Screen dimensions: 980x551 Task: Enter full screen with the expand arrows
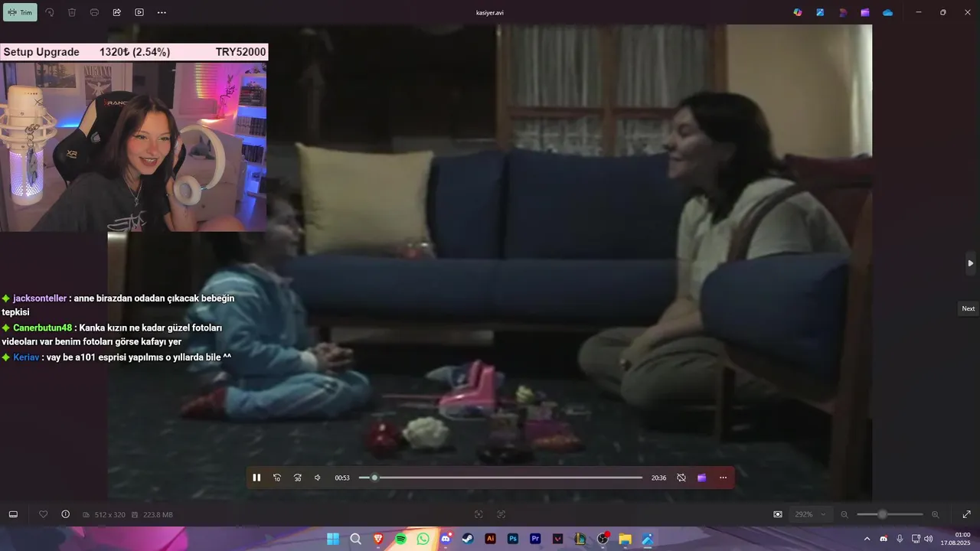(966, 514)
